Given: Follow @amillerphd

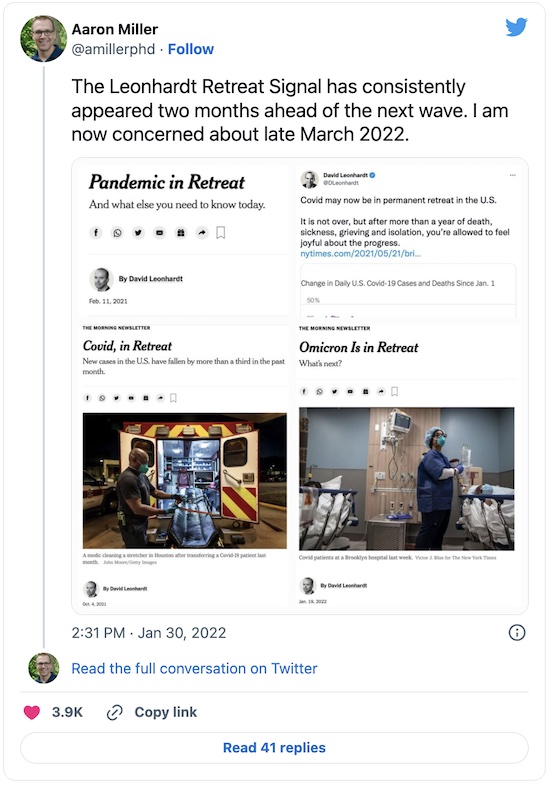Looking at the screenshot, I should [191, 49].
